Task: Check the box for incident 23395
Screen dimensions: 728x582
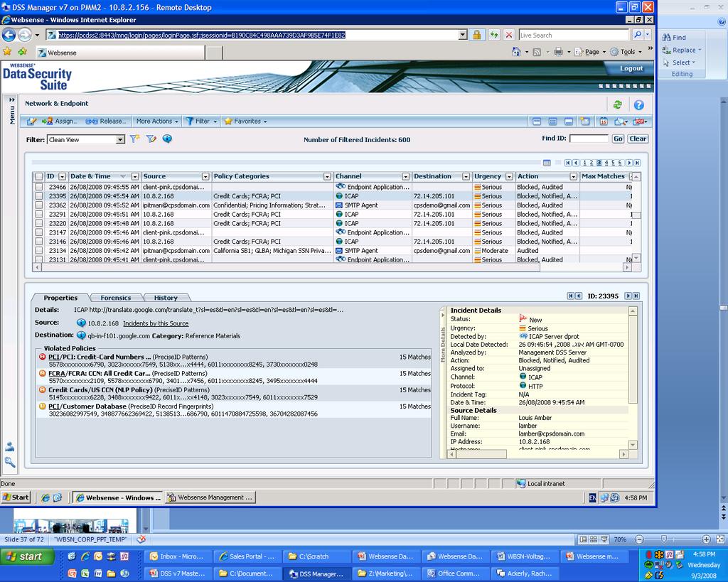Action: click(x=39, y=196)
